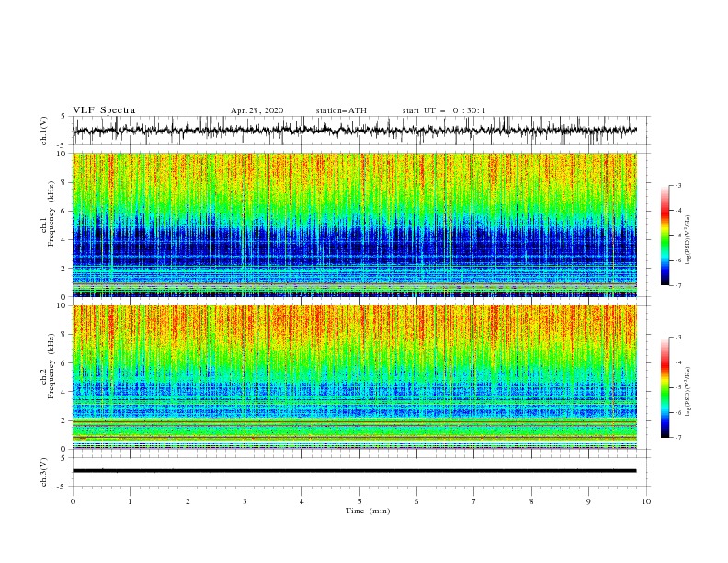Click the lower "log(PSD)(V²/Hz)" color bar label
This screenshot has height=563, width=728.
[x=688, y=391]
